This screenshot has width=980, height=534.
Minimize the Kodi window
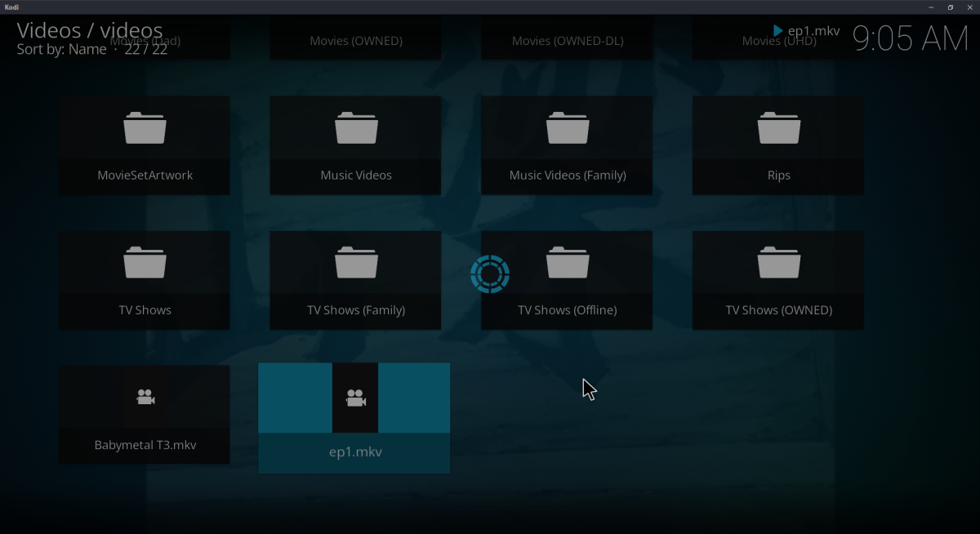[x=930, y=7]
